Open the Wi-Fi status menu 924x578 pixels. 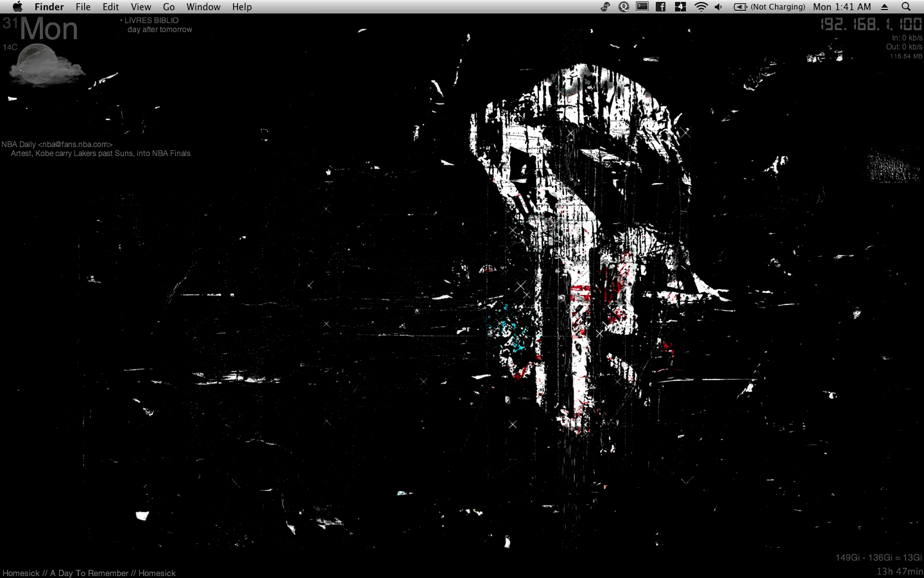pos(701,7)
